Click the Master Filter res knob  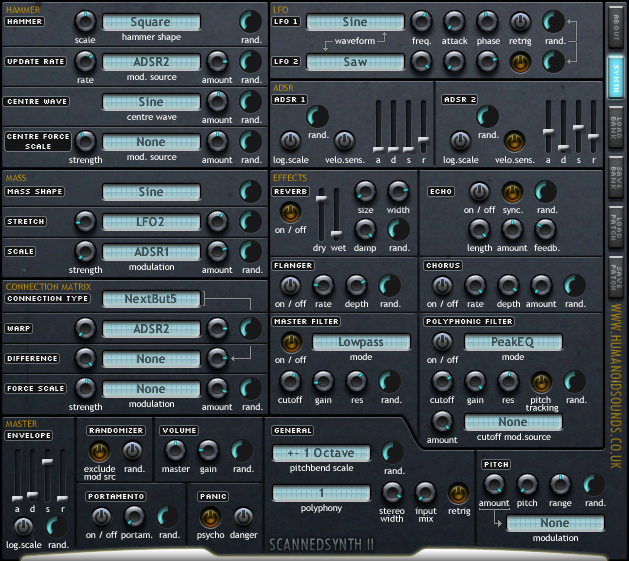356,382
